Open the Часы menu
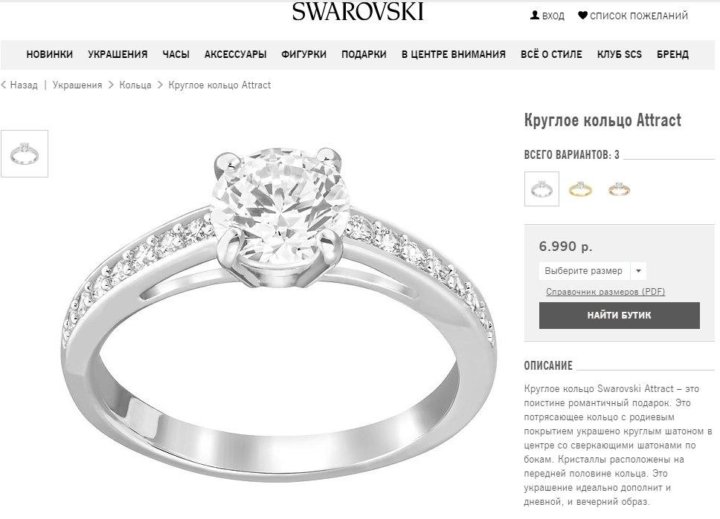The image size is (720, 519). (176, 54)
